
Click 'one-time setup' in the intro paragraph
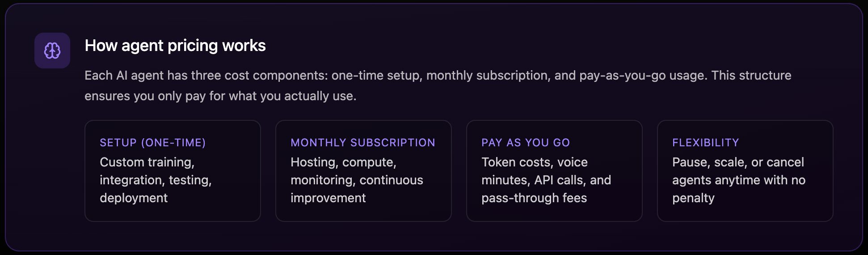(376, 75)
